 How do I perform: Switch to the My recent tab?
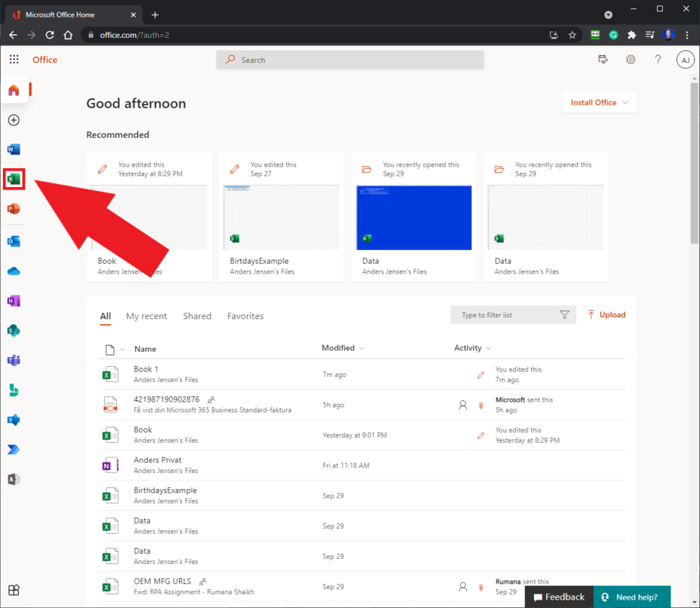pos(146,316)
